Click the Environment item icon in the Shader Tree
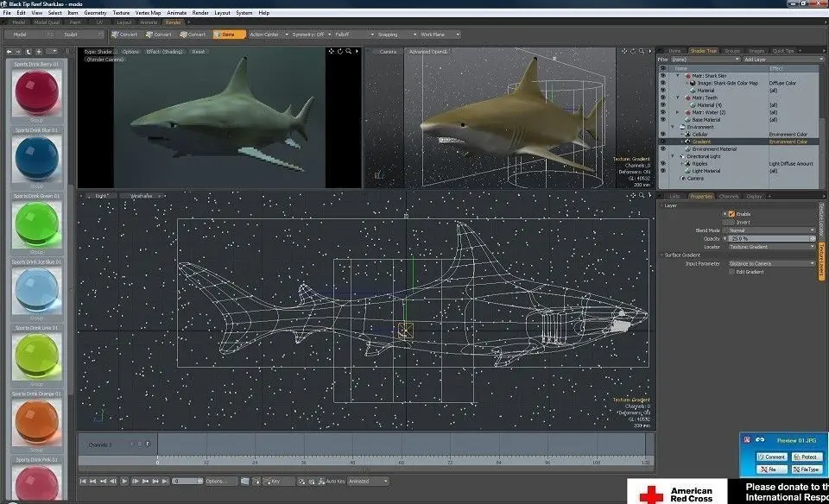The height and width of the screenshot is (504, 829). [x=682, y=127]
